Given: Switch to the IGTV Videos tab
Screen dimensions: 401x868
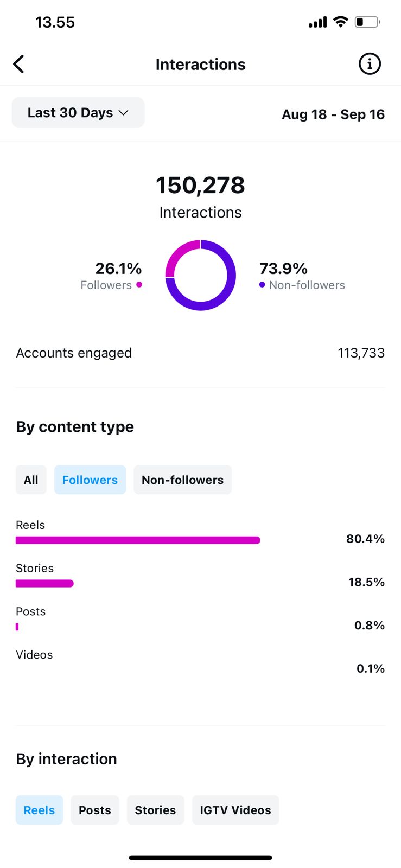Looking at the screenshot, I should [x=235, y=810].
